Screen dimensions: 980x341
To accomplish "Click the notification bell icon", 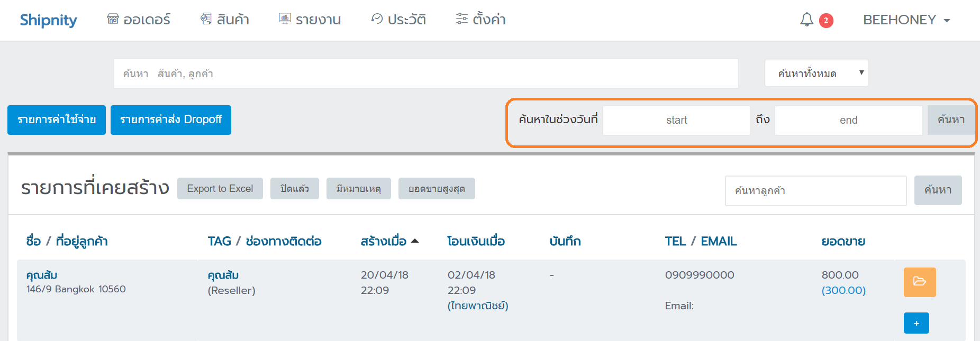I will [x=806, y=20].
